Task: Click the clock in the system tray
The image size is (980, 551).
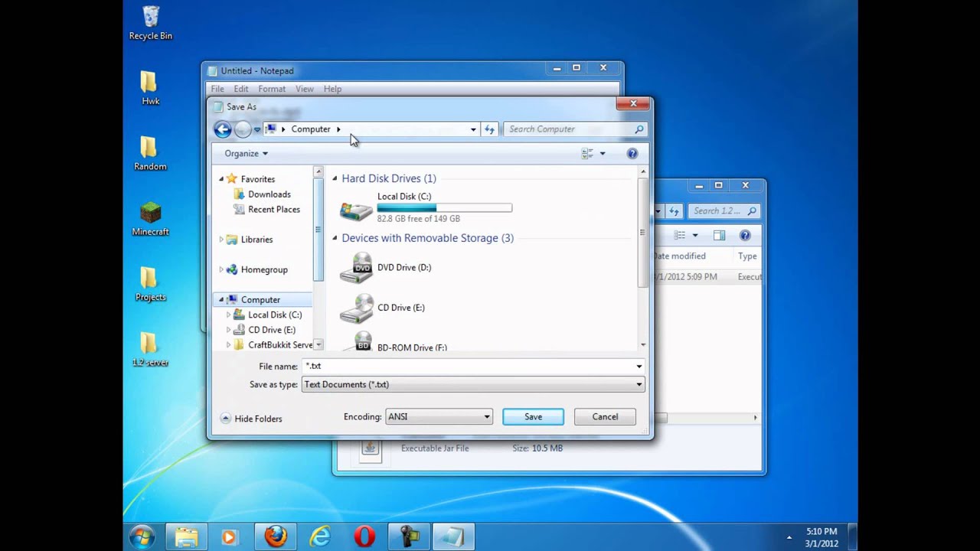Action: pyautogui.click(x=822, y=537)
